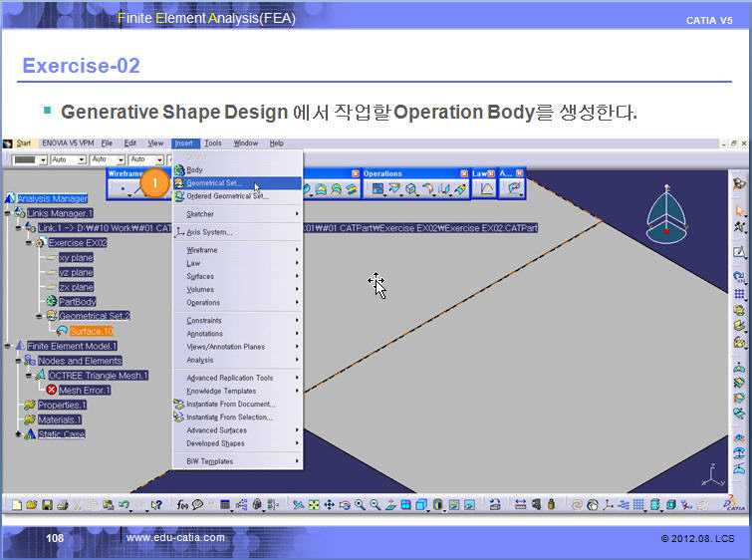Open the Formula f(x) tool
Screen dimensions: 752x560
182,505
